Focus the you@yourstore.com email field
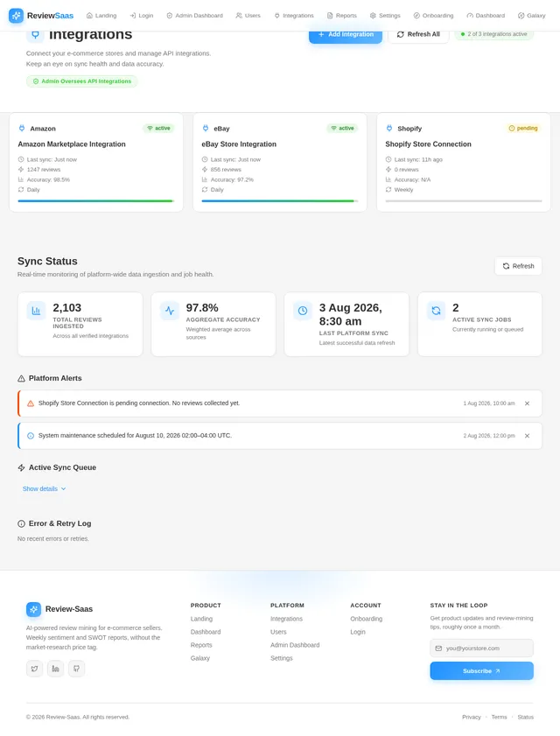This screenshot has width=560, height=736. coord(481,648)
